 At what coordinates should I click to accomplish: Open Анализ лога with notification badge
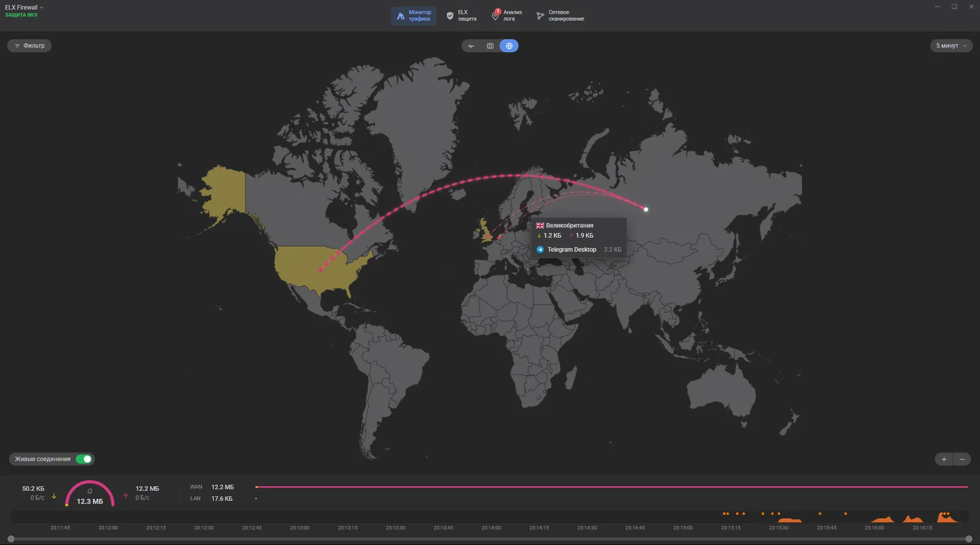pos(507,16)
